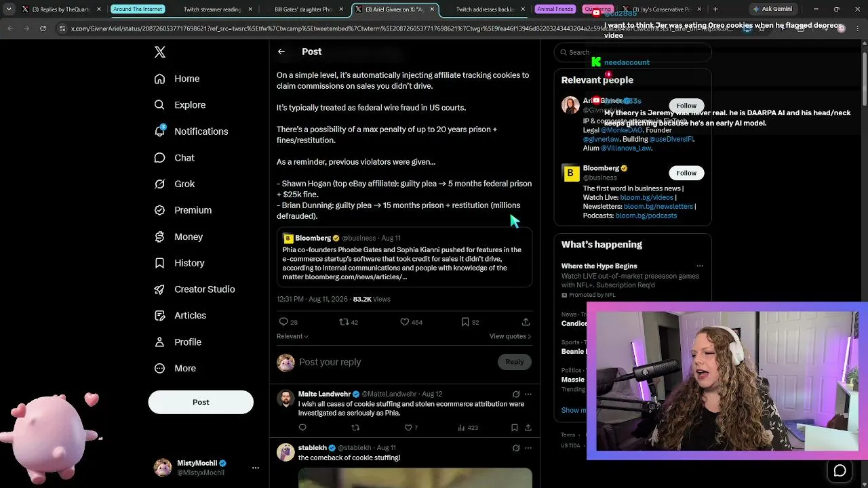Switch to the Twitch streamer reading tab
The width and height of the screenshot is (868, 488).
[212, 9]
